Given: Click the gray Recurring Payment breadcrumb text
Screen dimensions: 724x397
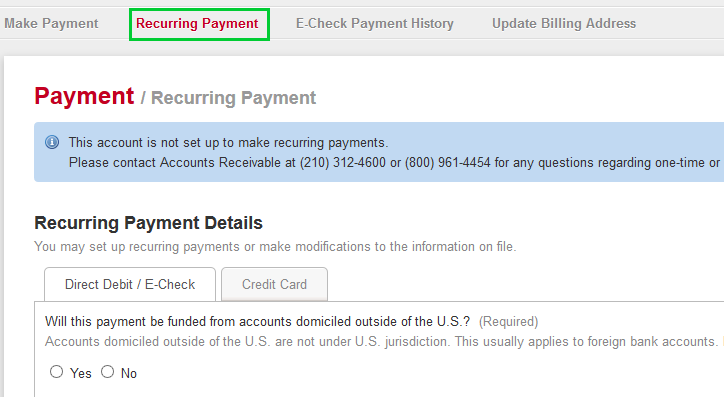Looking at the screenshot, I should coord(234,98).
